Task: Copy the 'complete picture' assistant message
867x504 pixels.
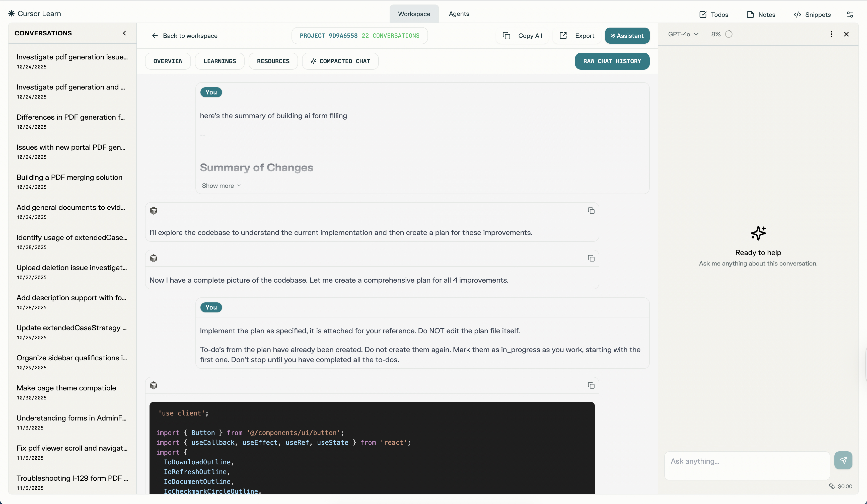Action: (591, 259)
